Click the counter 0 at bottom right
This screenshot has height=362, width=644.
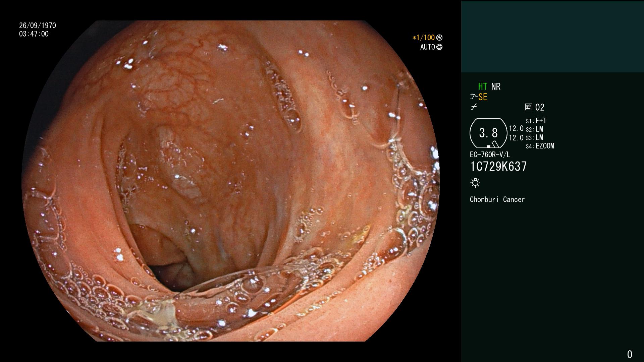(630, 354)
